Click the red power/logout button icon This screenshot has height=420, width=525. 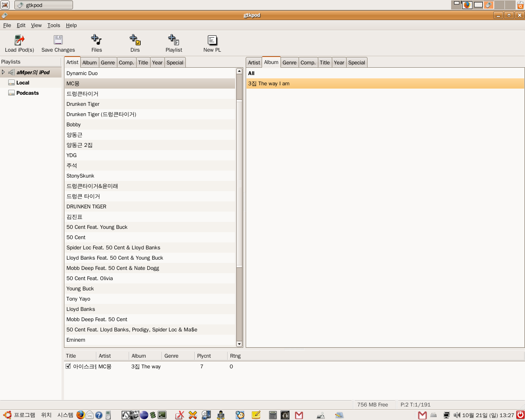point(520,415)
